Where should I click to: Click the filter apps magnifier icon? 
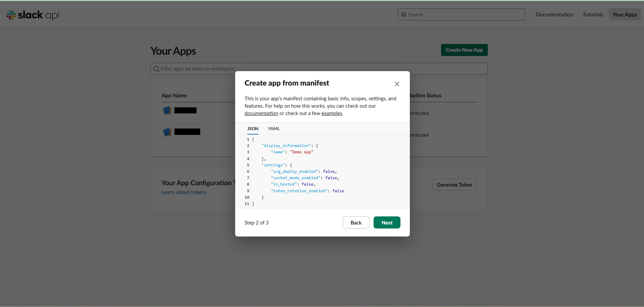[157, 69]
